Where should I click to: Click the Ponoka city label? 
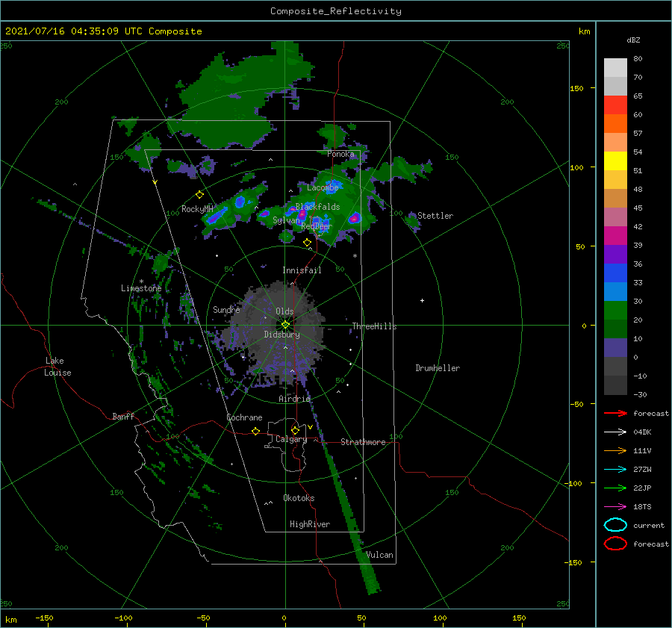point(340,154)
